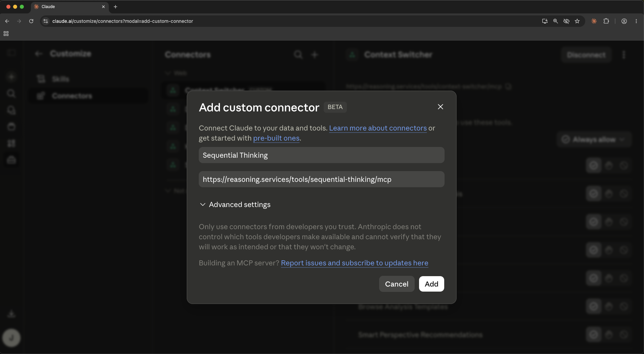The width and height of the screenshot is (644, 354).
Task: Focus the Sequential Thinking name field
Action: pos(321,155)
